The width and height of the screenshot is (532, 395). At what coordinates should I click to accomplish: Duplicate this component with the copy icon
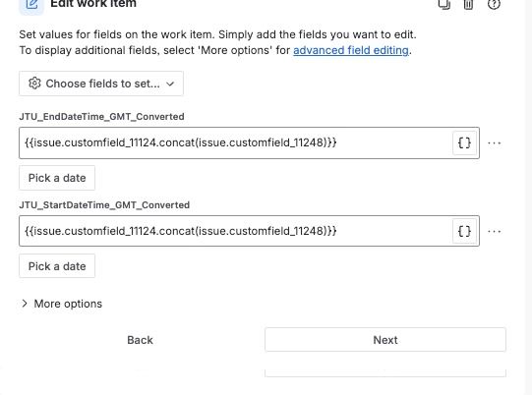(x=444, y=4)
